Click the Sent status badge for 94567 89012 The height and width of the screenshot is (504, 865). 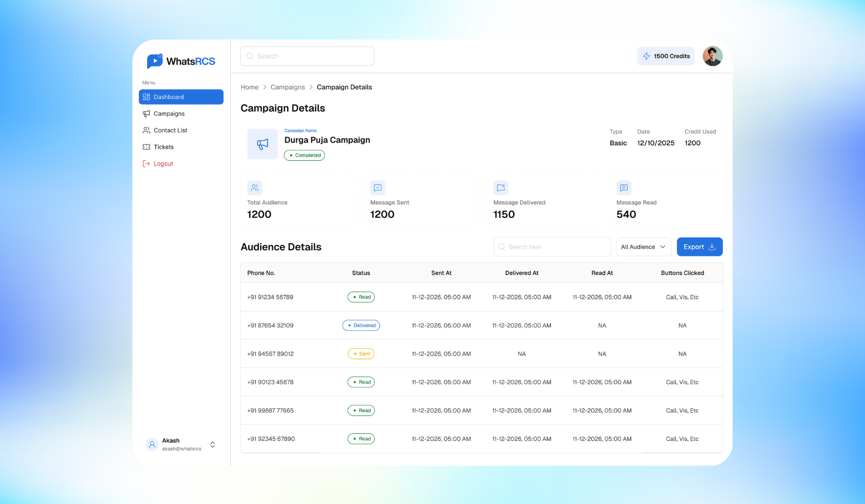(x=361, y=354)
